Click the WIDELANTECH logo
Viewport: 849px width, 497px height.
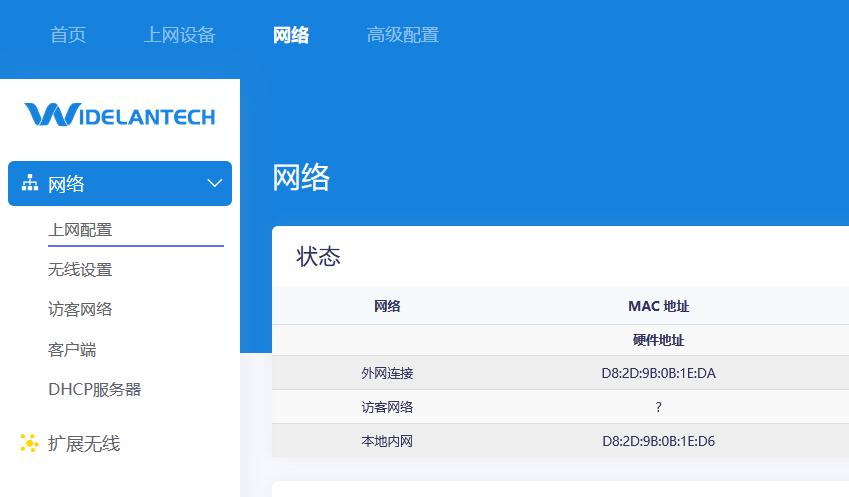(x=120, y=116)
